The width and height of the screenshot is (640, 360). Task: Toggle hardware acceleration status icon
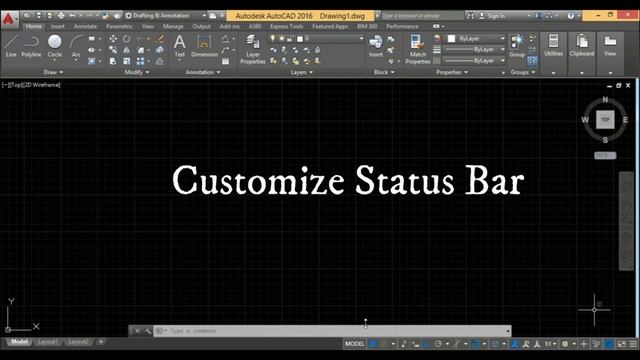coord(609,344)
